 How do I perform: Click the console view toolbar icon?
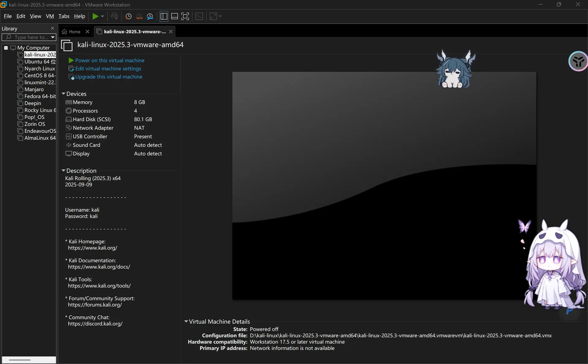pos(199,16)
